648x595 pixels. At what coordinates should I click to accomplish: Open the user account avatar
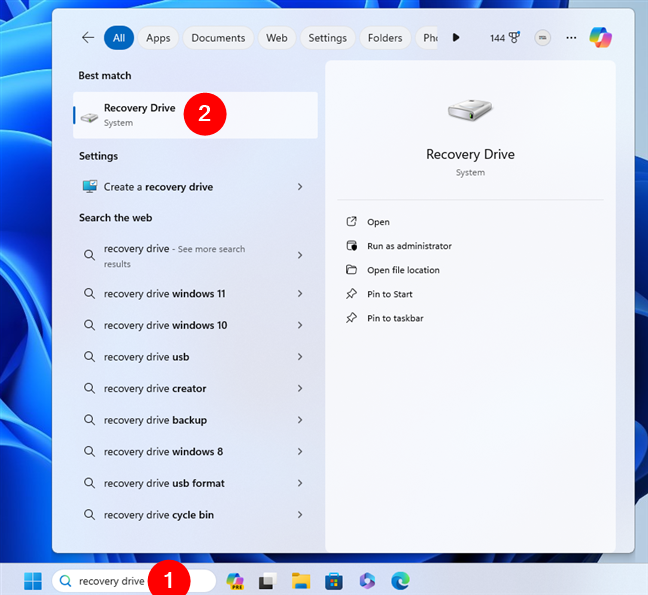(542, 38)
